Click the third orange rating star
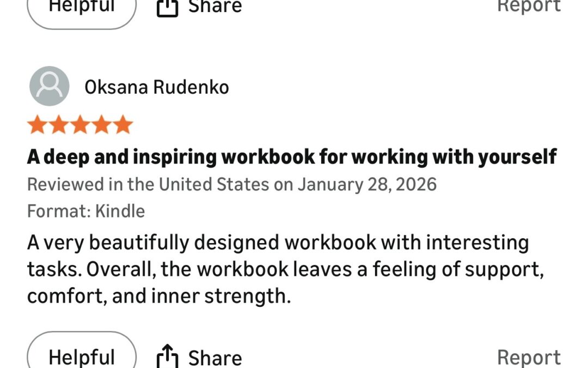The height and width of the screenshot is (368, 588). coord(80,125)
